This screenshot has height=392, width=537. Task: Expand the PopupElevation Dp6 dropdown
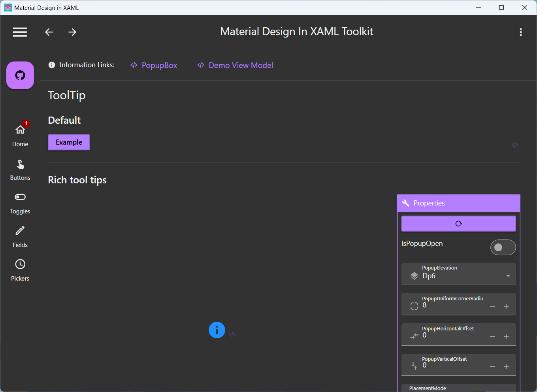coord(459,274)
